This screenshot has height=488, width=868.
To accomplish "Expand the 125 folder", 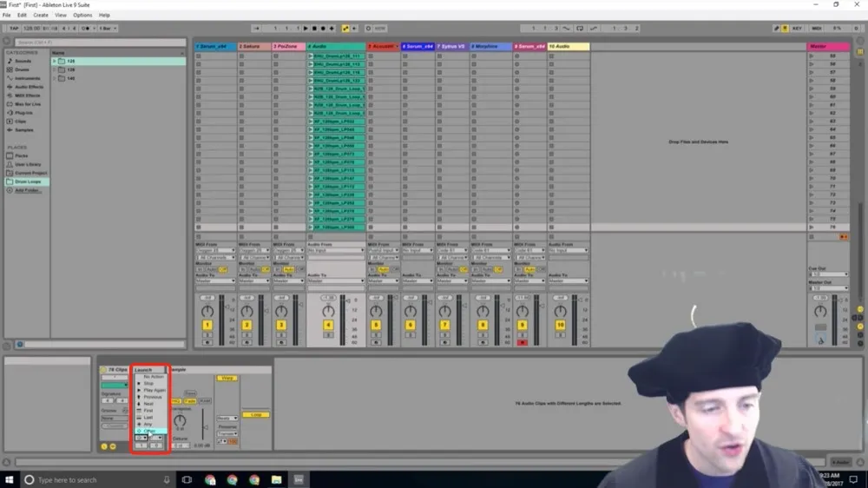I will 54,61.
